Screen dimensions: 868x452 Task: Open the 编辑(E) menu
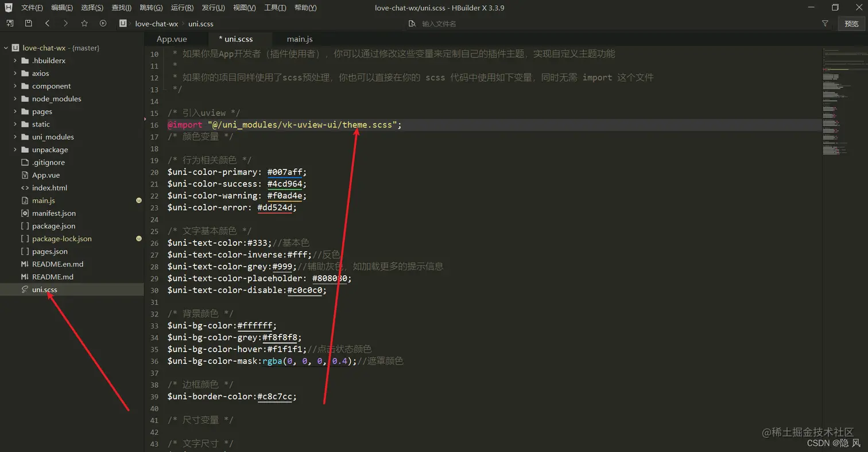pos(62,7)
